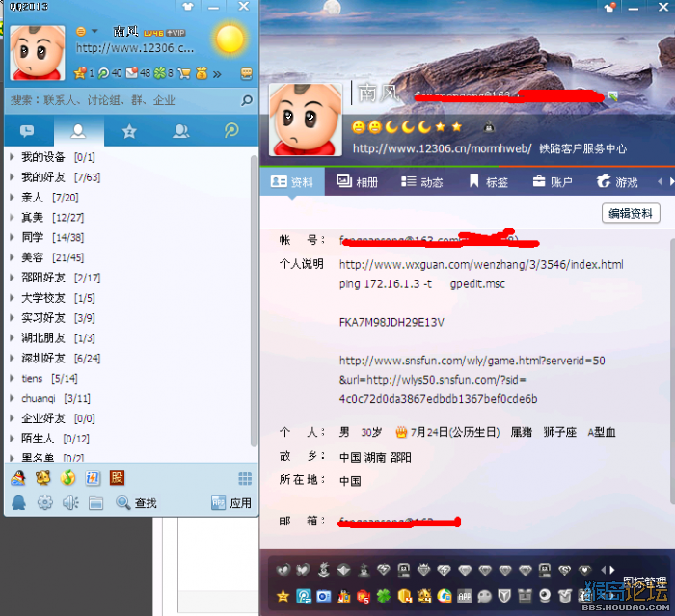Click the gold shield icon with number 4
Viewport: 675px width, 616px height.
tap(404, 596)
